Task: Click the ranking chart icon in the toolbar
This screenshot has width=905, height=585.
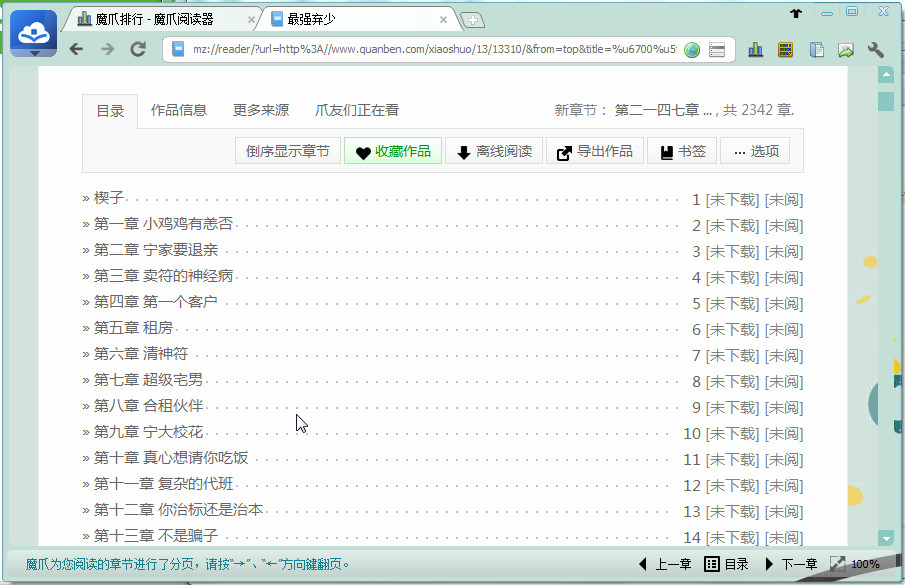Action: point(755,48)
